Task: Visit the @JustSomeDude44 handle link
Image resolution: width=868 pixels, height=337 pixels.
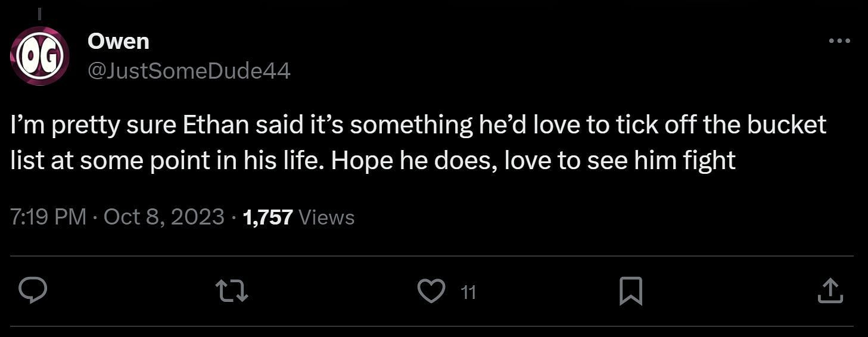Action: [189, 71]
